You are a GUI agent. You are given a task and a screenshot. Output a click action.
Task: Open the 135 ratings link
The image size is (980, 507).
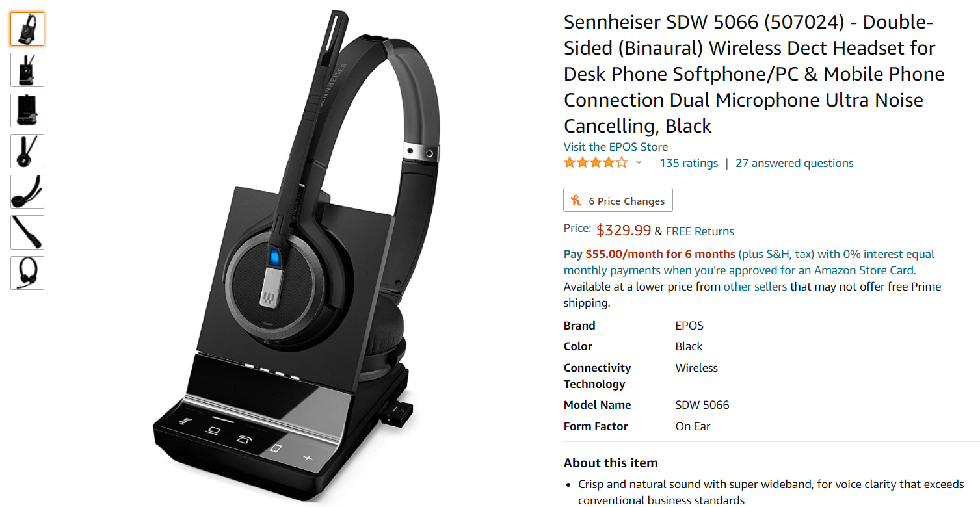pos(689,163)
